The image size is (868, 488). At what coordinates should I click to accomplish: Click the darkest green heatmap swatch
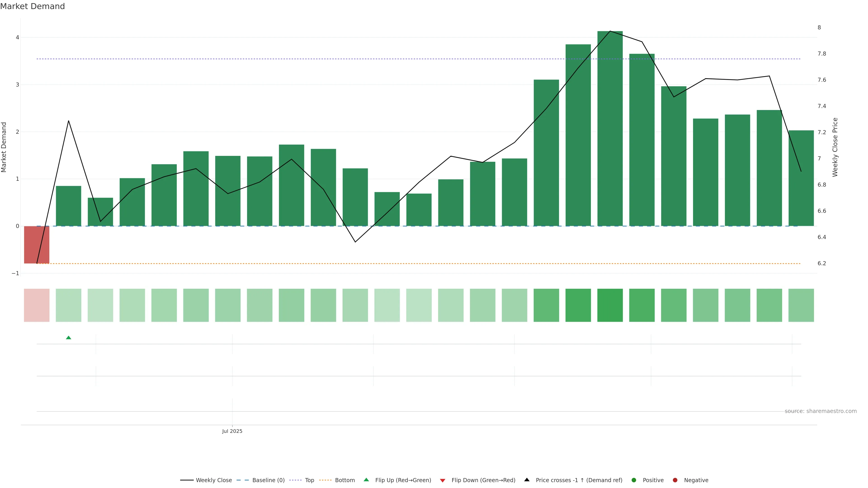coord(610,305)
